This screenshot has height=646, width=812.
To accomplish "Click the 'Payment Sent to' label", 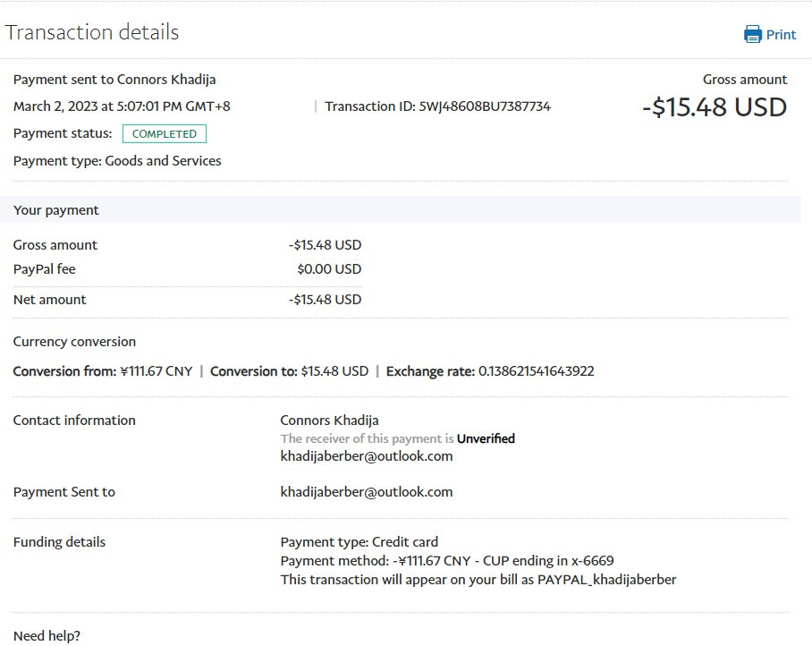I will 64,491.
